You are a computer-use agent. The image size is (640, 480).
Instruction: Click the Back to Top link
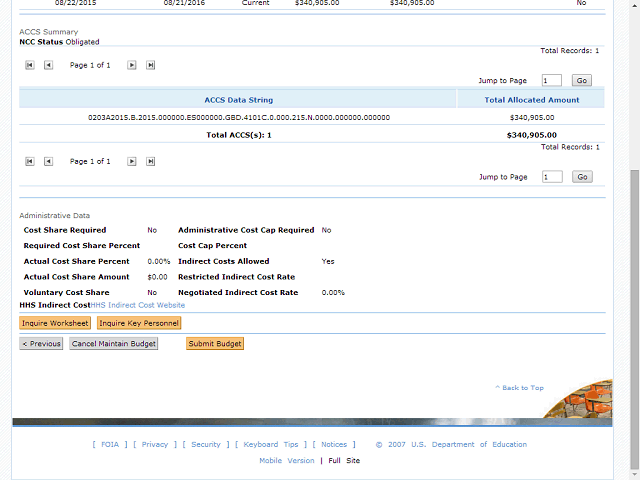click(x=522, y=388)
